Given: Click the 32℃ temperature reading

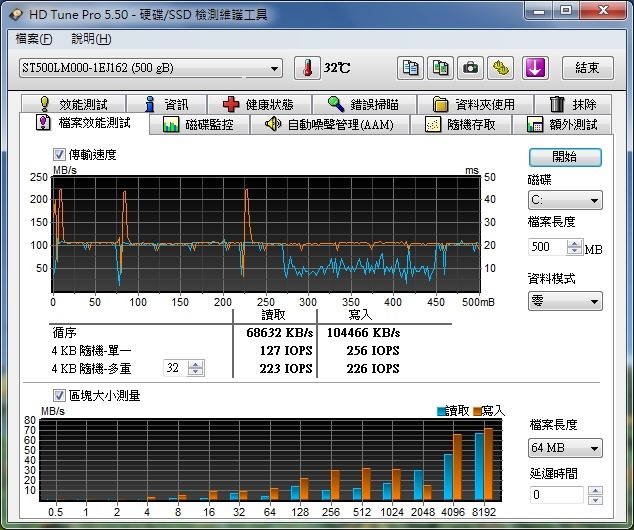Looking at the screenshot, I should (337, 68).
